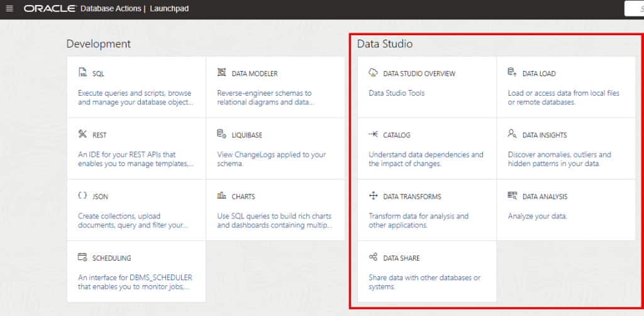Select the Scheduling card description text
644x316 pixels.
point(135,282)
